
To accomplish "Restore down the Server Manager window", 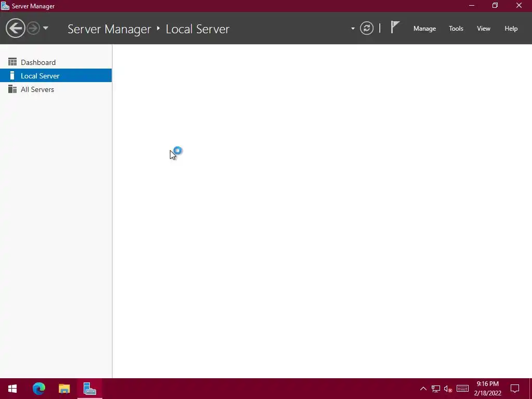I will 495,6.
